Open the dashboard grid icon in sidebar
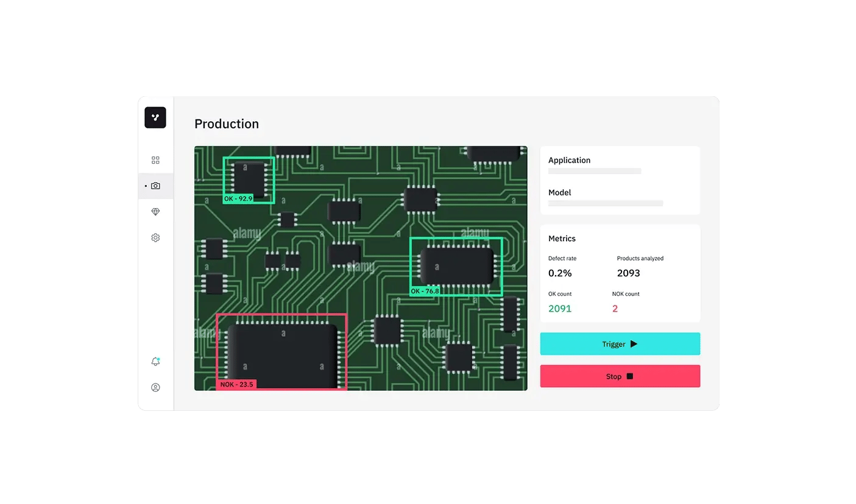Image resolution: width=856 pixels, height=504 pixels. point(155,159)
